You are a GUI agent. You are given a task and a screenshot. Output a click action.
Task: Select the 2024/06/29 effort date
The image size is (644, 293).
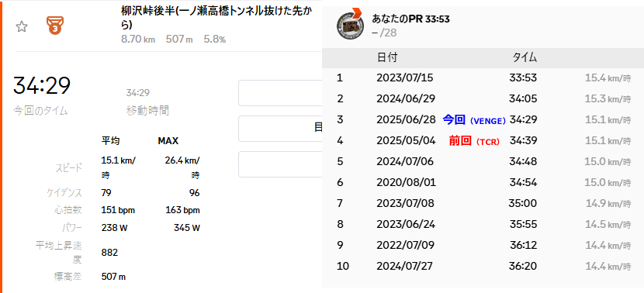click(x=405, y=98)
